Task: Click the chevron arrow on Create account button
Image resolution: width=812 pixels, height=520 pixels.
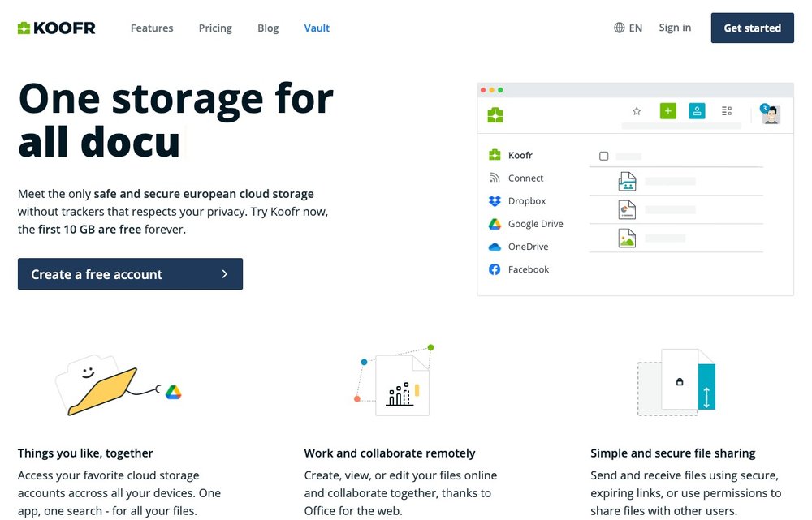Action: point(225,273)
